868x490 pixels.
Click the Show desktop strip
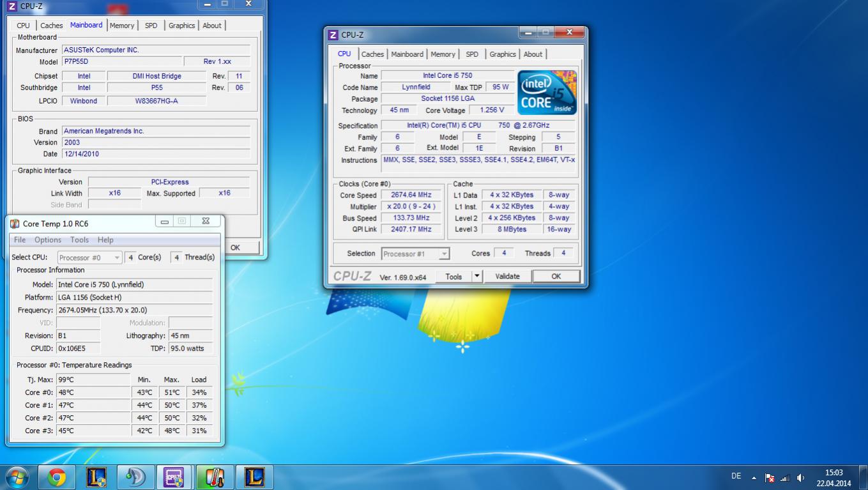point(864,477)
